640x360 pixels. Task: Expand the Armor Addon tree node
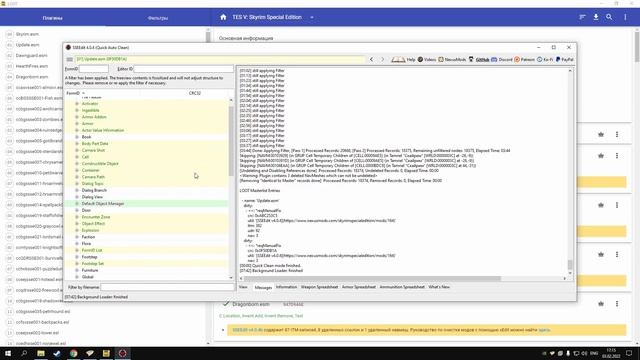pos(77,117)
